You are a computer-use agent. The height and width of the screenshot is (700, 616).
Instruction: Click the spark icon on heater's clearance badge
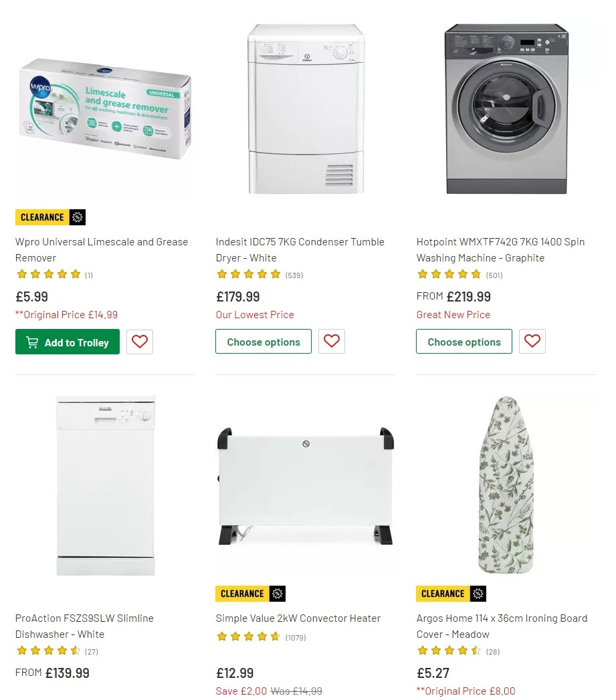coord(279,593)
